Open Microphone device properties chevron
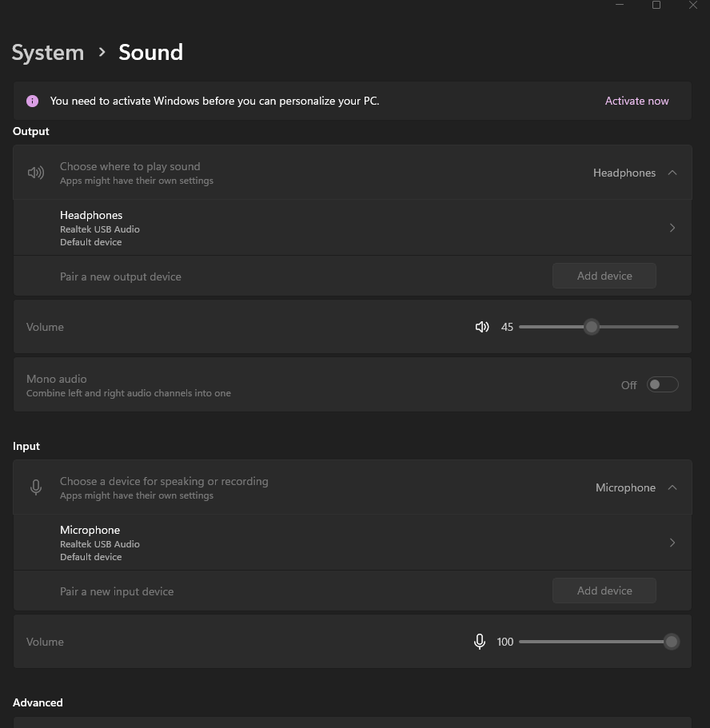This screenshot has width=710, height=728. point(672,543)
